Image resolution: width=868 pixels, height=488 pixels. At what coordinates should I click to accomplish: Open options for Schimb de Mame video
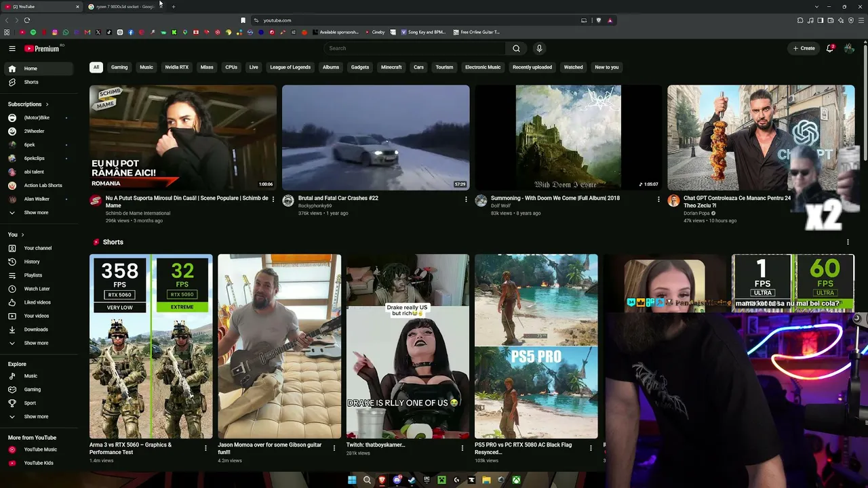click(x=273, y=199)
